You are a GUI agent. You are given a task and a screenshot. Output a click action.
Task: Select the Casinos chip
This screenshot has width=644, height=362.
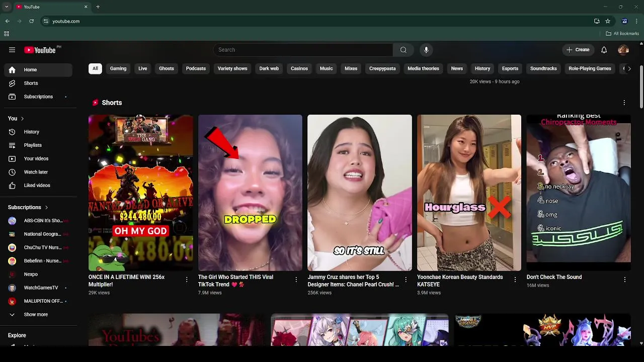point(299,68)
